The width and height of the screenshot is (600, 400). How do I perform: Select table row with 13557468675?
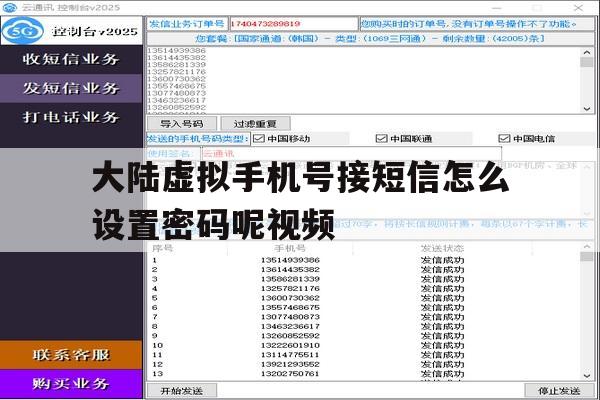364,308
